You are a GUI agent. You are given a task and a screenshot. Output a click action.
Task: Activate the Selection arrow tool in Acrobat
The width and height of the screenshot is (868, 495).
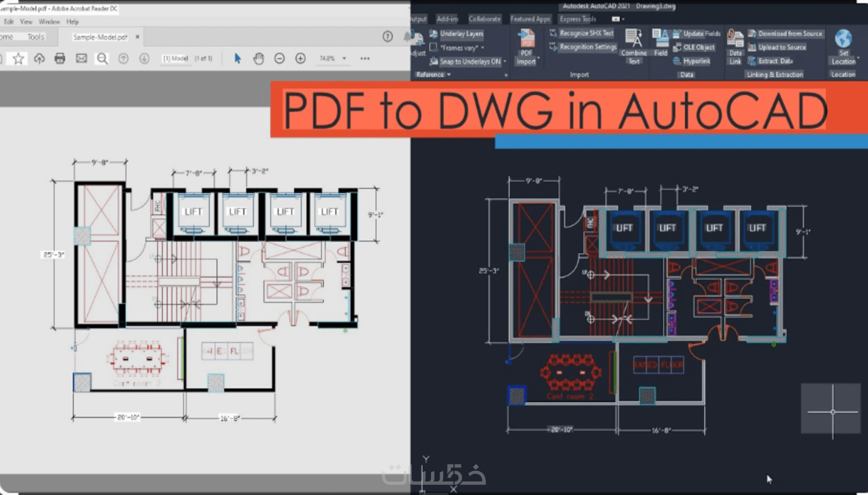[237, 59]
